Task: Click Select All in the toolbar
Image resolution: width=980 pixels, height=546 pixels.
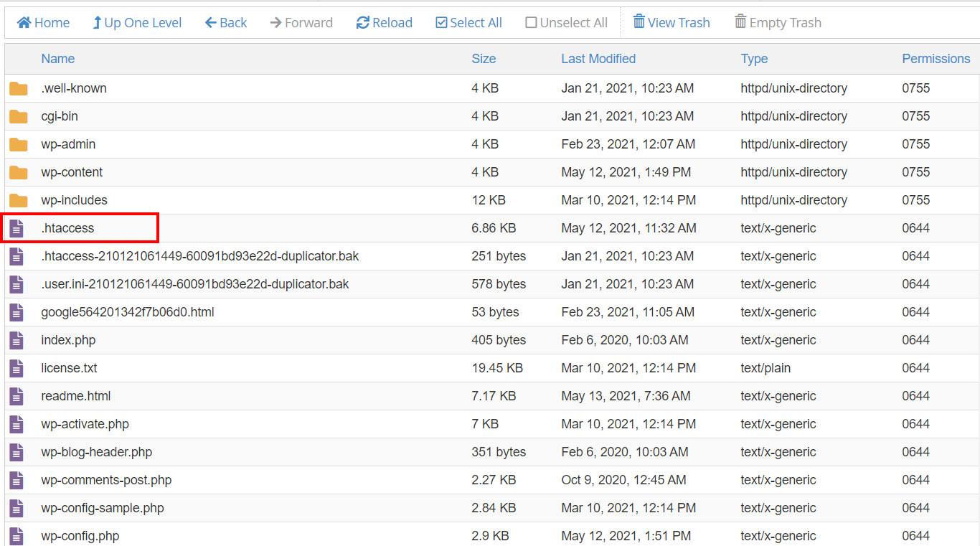Action: pos(469,23)
